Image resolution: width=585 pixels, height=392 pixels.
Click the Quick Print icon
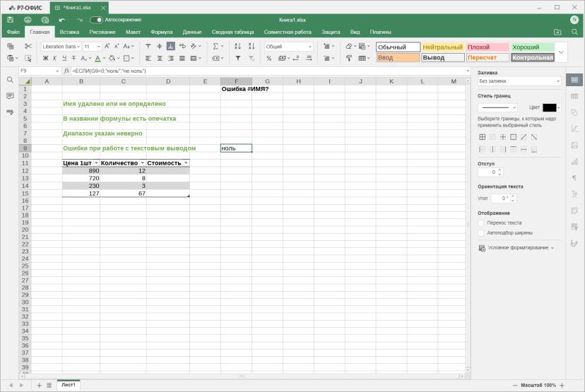click(45, 20)
